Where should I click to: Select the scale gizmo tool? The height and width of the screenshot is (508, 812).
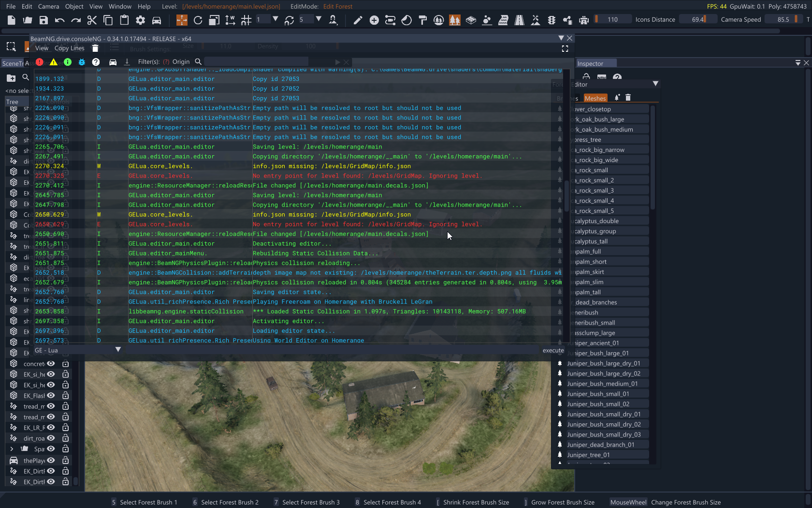(214, 20)
